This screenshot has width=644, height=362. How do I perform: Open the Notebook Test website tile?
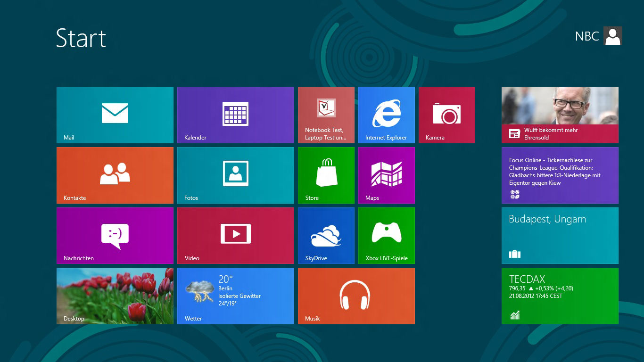pyautogui.click(x=326, y=115)
